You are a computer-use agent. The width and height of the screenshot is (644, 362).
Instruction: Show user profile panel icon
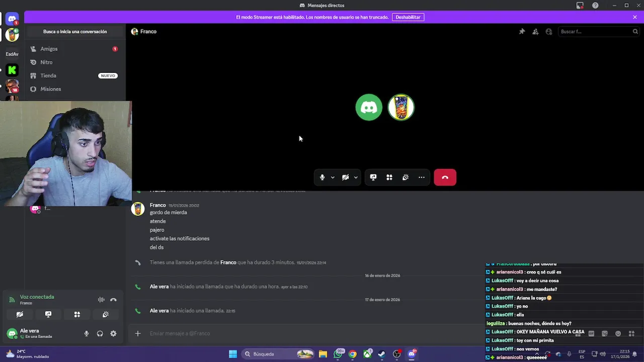click(549, 32)
